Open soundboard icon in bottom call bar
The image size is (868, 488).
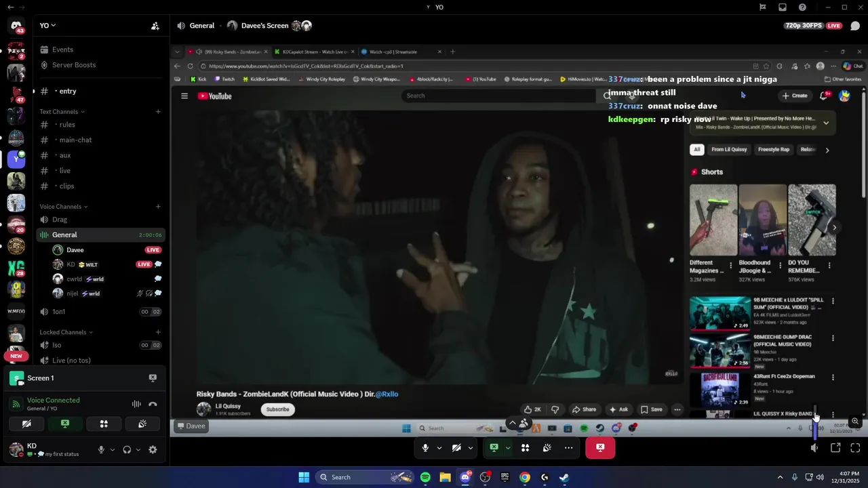(547, 447)
